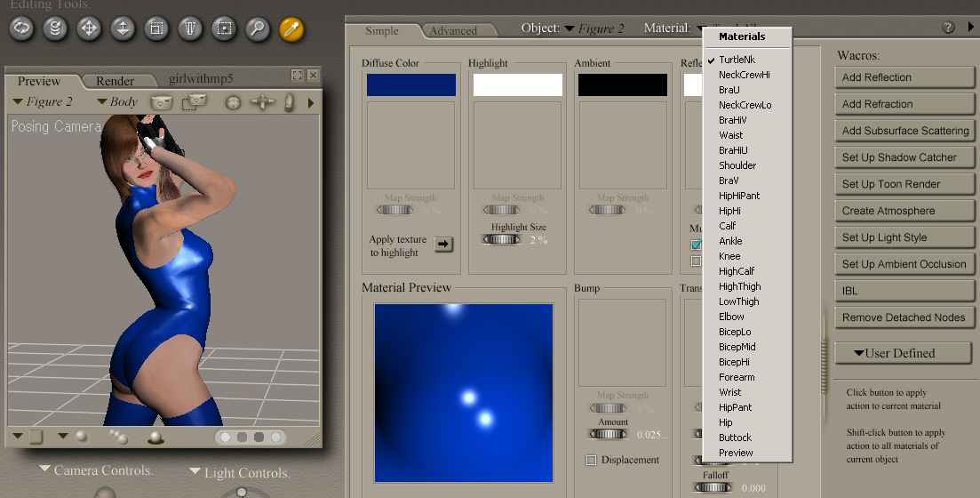This screenshot has width=980, height=498.
Task: Select the Twist editing tool
Action: 55,28
